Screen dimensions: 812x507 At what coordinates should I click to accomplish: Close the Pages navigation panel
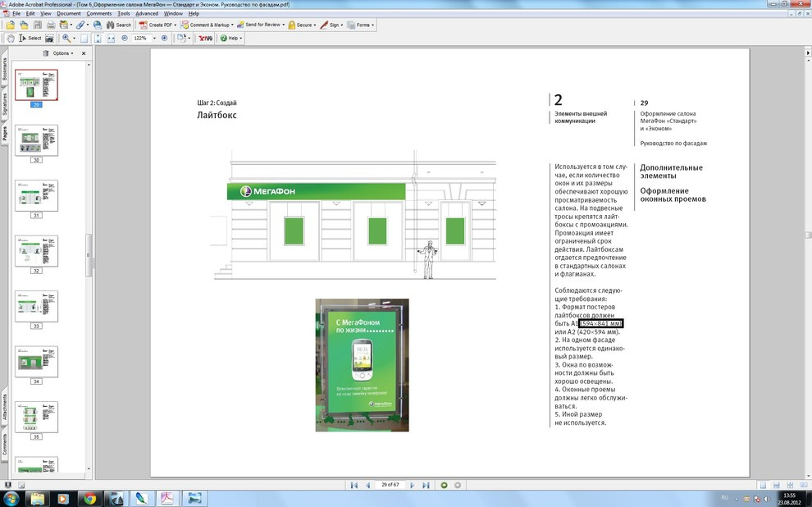pyautogui.click(x=84, y=53)
